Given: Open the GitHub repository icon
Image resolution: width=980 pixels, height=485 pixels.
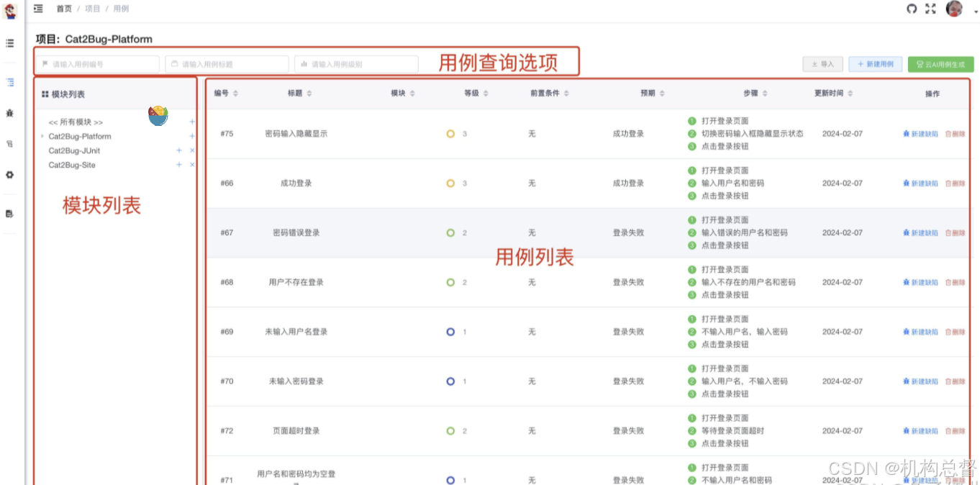Looking at the screenshot, I should tap(912, 9).
